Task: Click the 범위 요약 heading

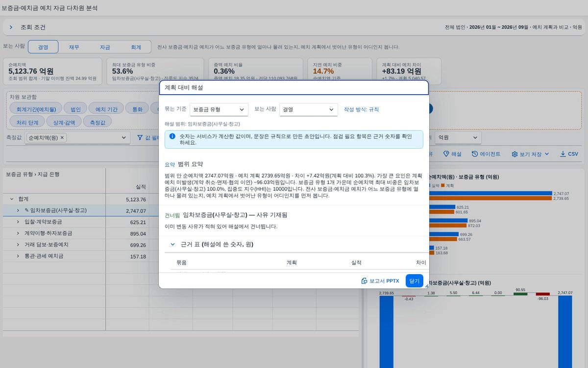Action: (190, 164)
